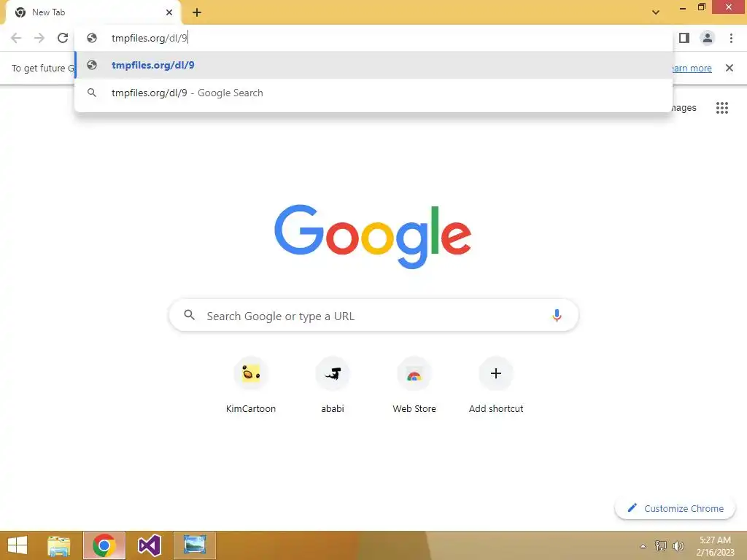Open the Google apps grid icon
This screenshot has width=747, height=560.
click(x=721, y=108)
